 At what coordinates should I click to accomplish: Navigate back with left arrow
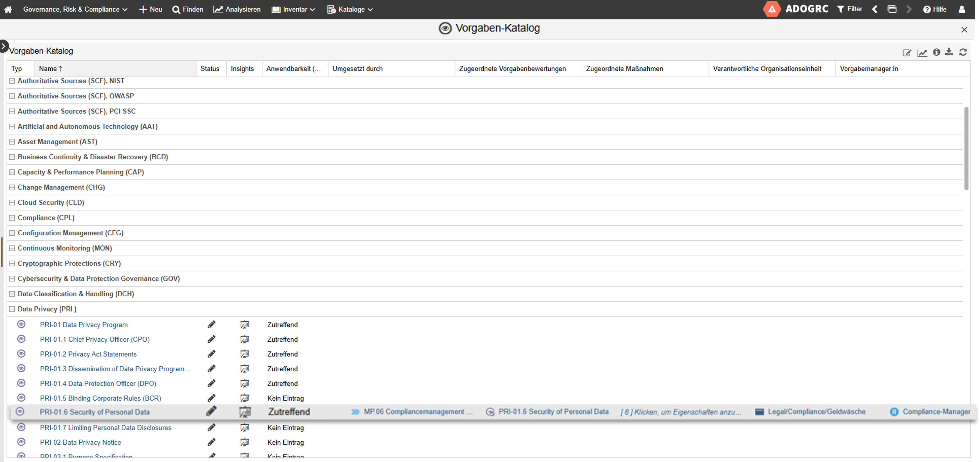tap(875, 9)
